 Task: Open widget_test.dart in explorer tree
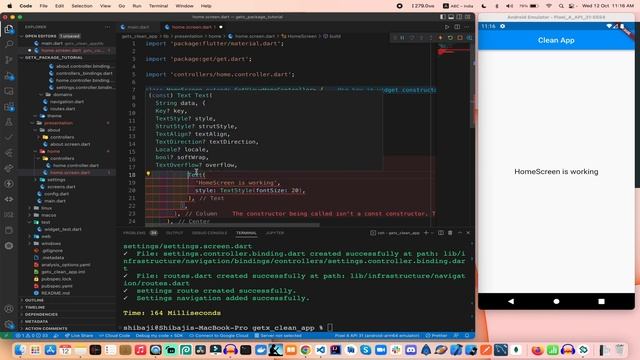pos(62,229)
